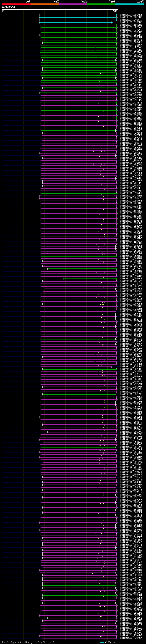Select the UniRef100_B8LS21 hit label
Image resolution: width=146 pixels, height=644 pixels.
pos(131,75)
